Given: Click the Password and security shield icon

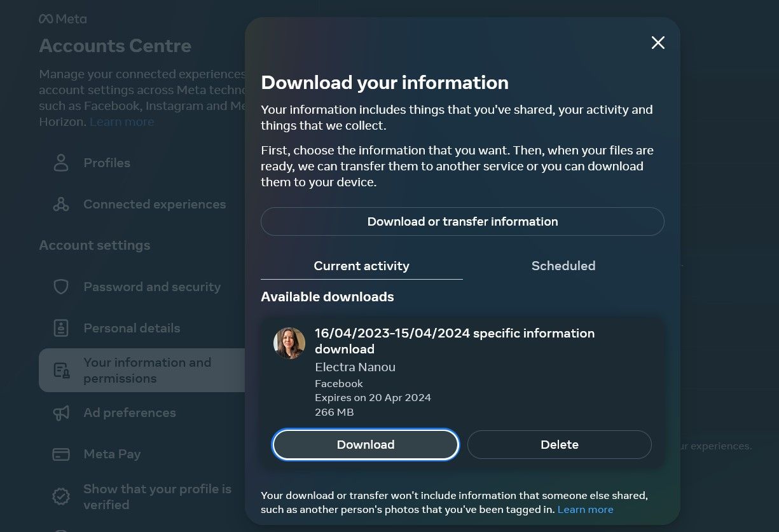Looking at the screenshot, I should pos(60,287).
